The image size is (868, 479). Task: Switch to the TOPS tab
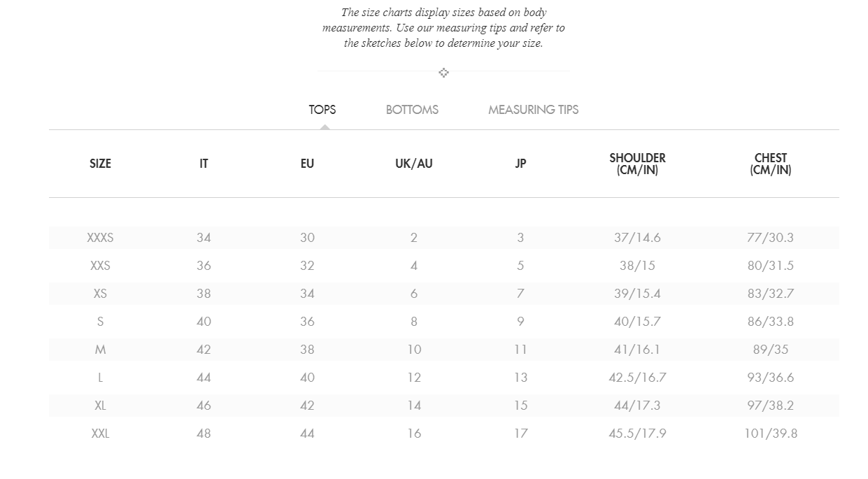coord(322,110)
